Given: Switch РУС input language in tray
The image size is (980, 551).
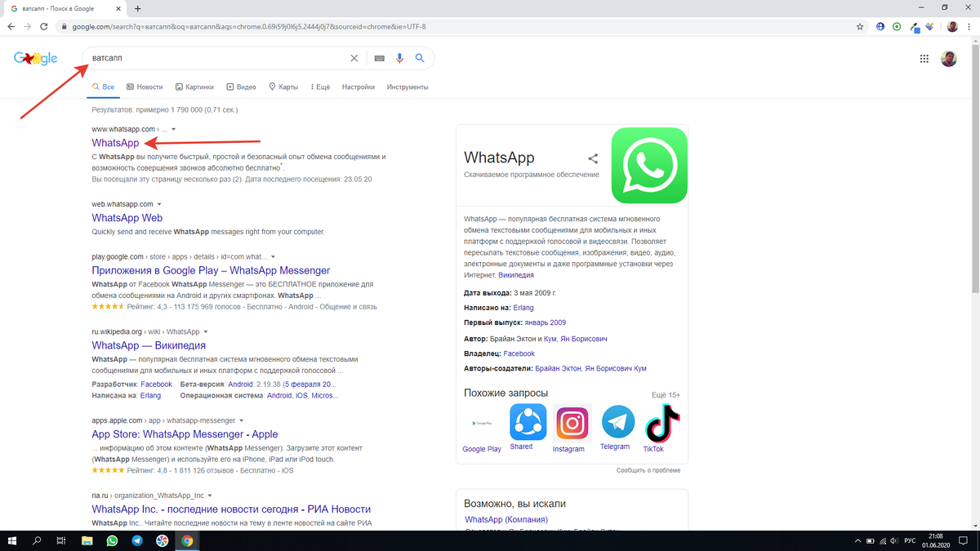Looking at the screenshot, I should pyautogui.click(x=910, y=540).
